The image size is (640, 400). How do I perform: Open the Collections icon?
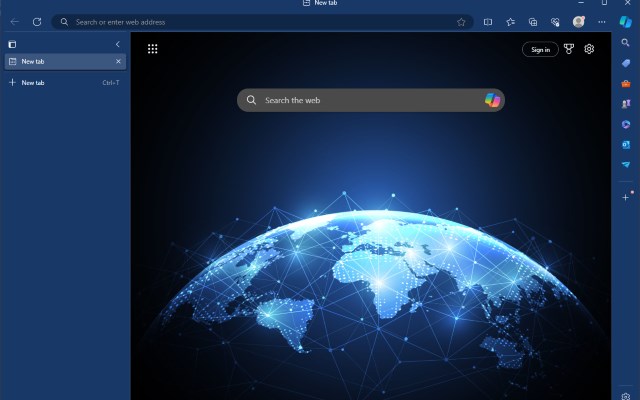(x=533, y=22)
